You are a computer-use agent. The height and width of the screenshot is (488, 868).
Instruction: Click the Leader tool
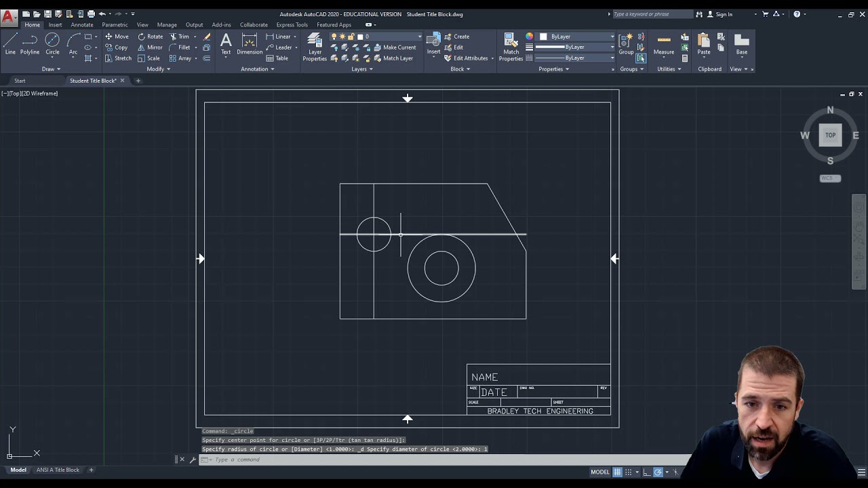[x=279, y=47]
